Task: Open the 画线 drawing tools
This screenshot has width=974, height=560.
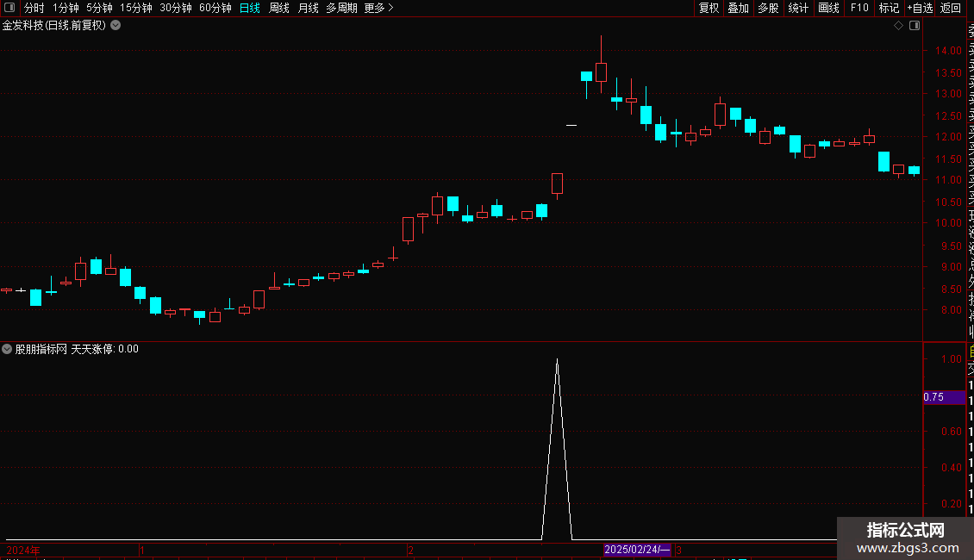Action: [828, 8]
